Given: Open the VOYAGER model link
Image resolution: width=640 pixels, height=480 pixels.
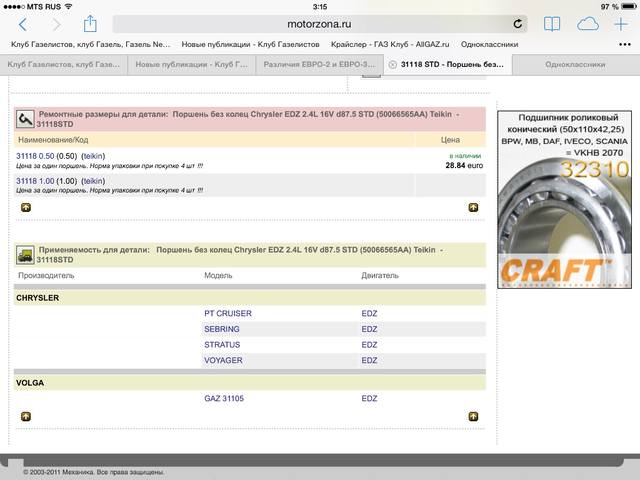Looking at the screenshot, I should [223, 360].
